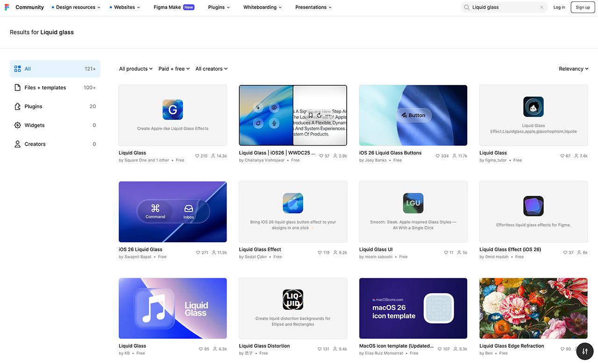Click the purple layers icon on 0mid madah card
This screenshot has height=364, width=598.
[x=534, y=206]
